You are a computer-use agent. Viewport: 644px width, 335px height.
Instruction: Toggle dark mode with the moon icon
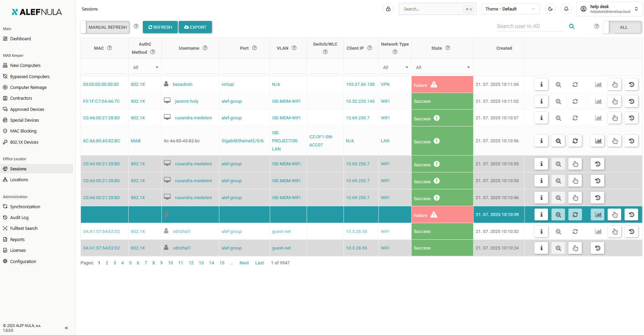click(x=550, y=9)
